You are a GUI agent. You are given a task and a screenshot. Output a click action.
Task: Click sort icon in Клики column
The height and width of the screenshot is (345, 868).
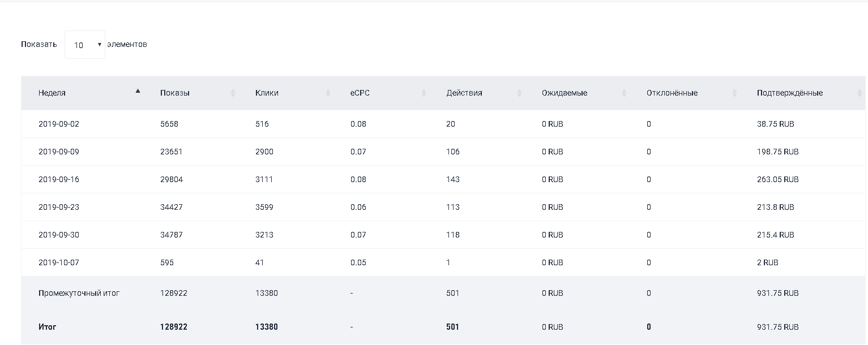tap(328, 93)
